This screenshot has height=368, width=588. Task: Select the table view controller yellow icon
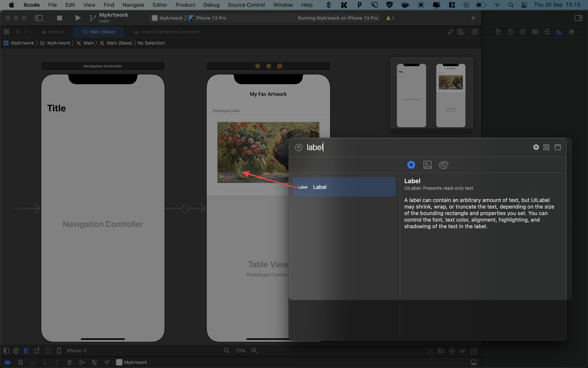click(257, 66)
